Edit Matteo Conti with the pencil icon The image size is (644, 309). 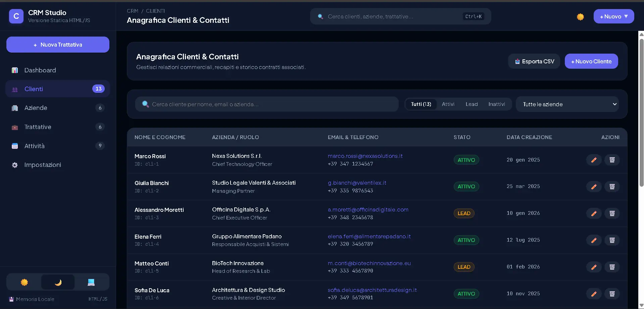click(x=594, y=267)
